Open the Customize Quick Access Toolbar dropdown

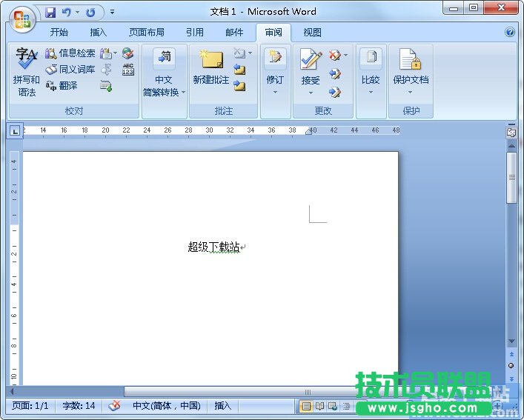tap(112, 13)
